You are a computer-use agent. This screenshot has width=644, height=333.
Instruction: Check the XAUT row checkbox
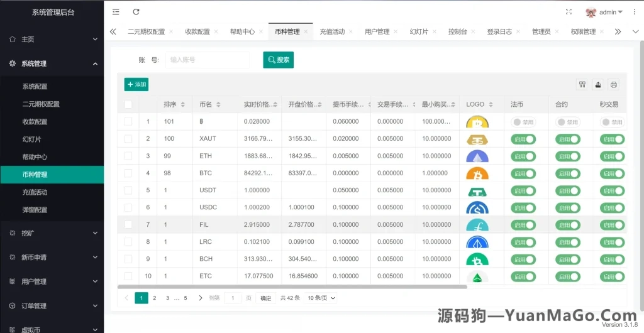128,139
